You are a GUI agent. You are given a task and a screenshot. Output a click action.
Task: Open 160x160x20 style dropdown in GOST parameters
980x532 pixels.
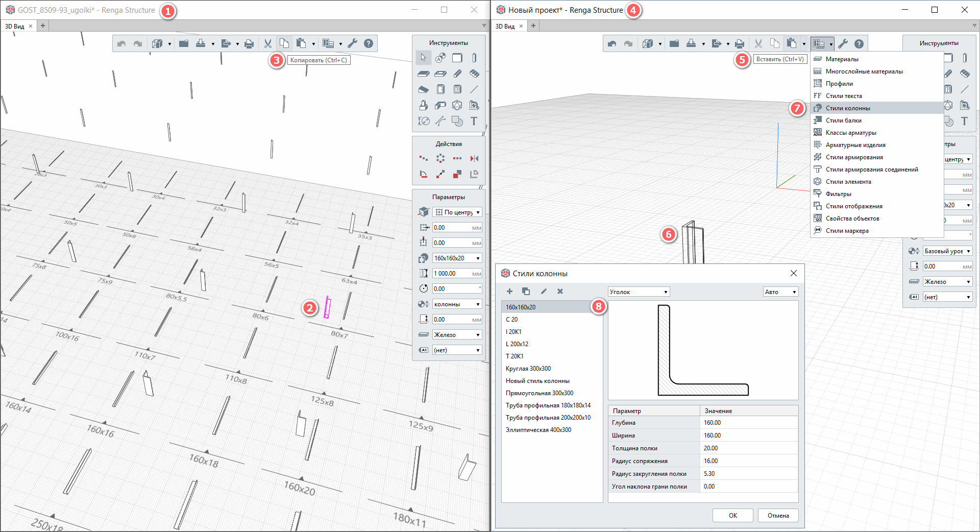[x=457, y=258]
